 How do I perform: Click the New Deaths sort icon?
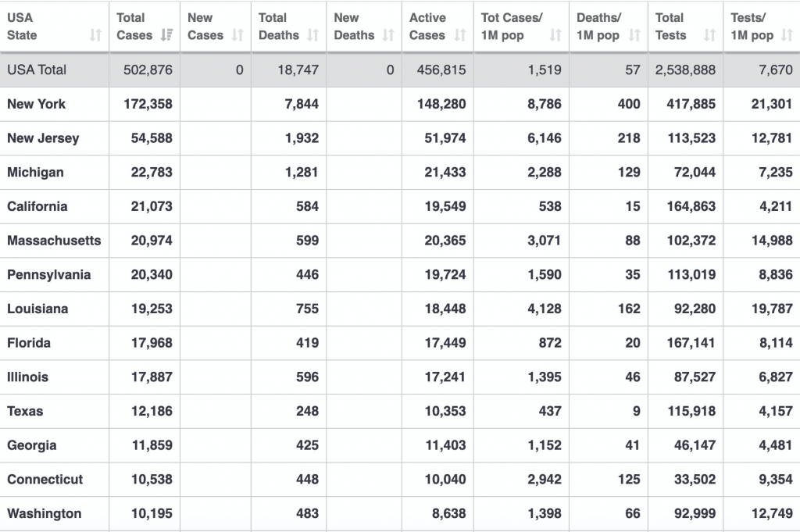[x=387, y=35]
